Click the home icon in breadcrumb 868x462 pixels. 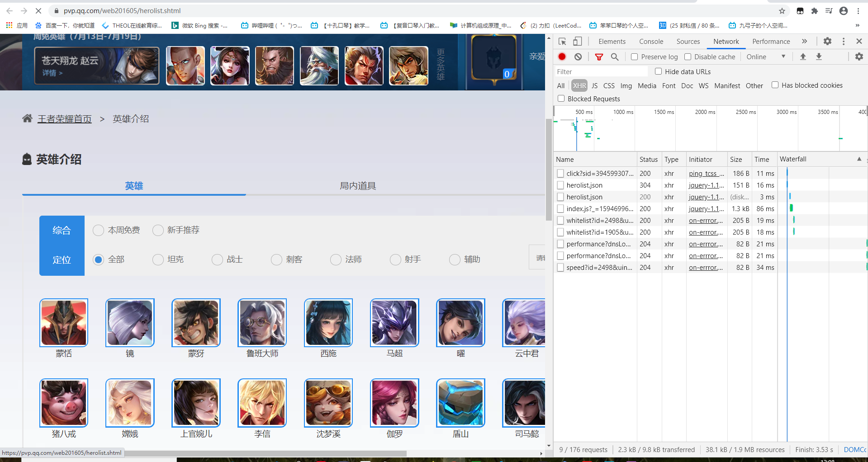pos(27,118)
